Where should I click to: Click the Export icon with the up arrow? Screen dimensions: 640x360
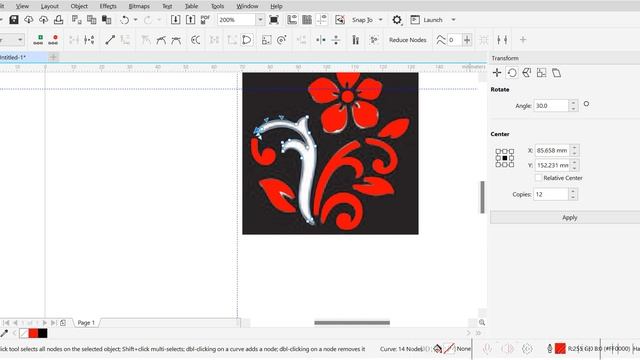point(191,20)
